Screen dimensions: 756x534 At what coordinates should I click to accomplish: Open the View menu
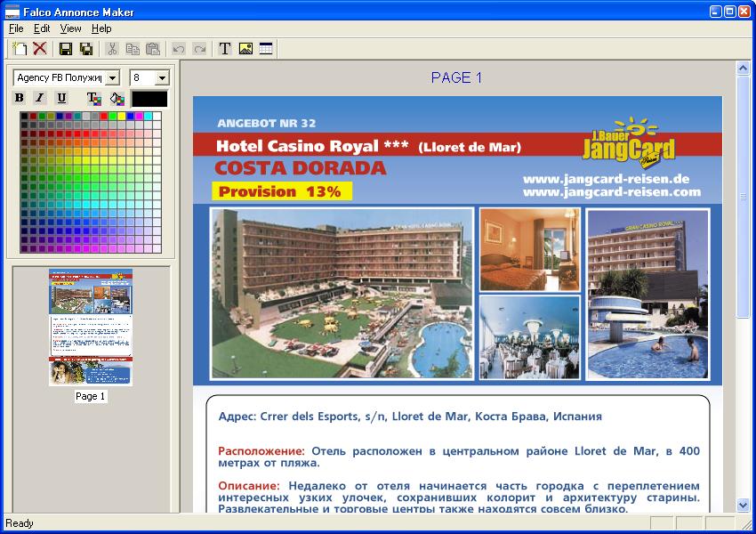coord(70,28)
